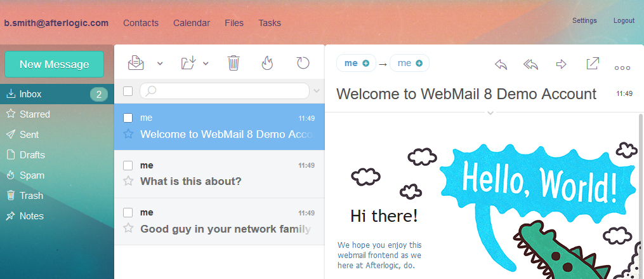Screen dimensions: 644x279
Task: Click the New Message button
Action: tap(54, 64)
